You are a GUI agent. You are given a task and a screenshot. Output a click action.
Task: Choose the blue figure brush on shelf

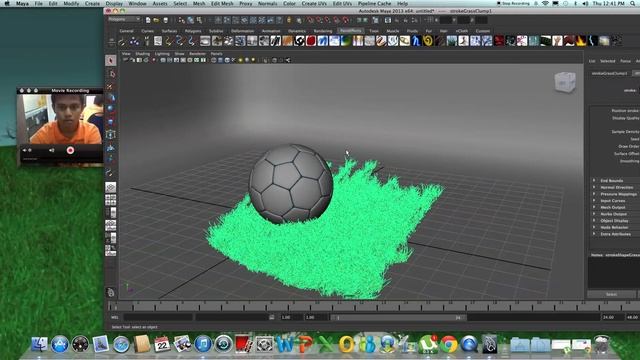pyautogui.click(x=416, y=41)
